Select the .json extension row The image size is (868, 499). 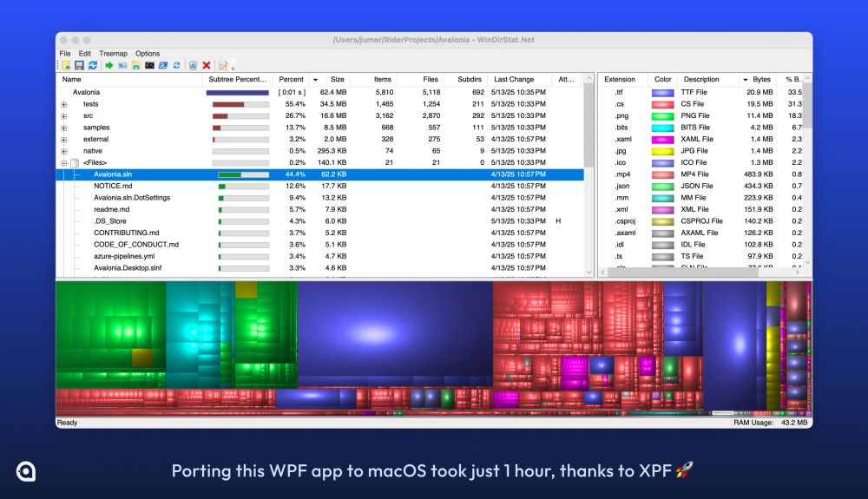click(x=700, y=186)
